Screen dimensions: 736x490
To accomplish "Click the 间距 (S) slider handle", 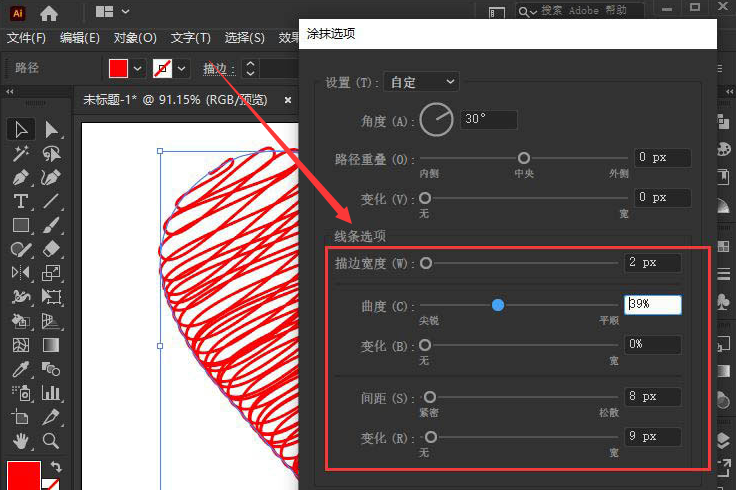I will pos(430,398).
